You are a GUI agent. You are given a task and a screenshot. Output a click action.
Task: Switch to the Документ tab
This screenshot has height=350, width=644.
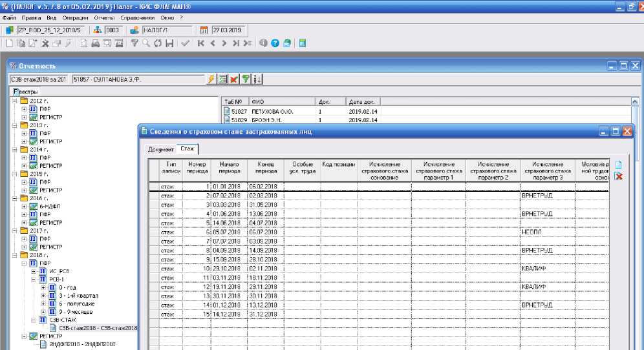click(160, 149)
